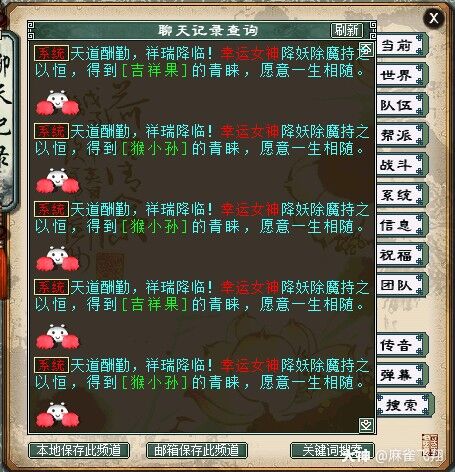Open the 弹幕 tab
This screenshot has width=455, height=472.
coord(400,375)
